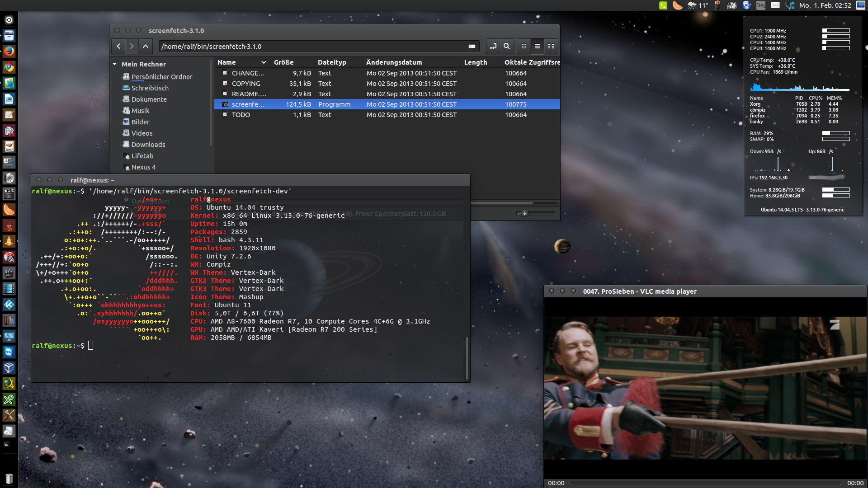Viewport: 868px width, 488px height.
Task: Open the De keyboard layout indicator menu
Action: [760, 5]
